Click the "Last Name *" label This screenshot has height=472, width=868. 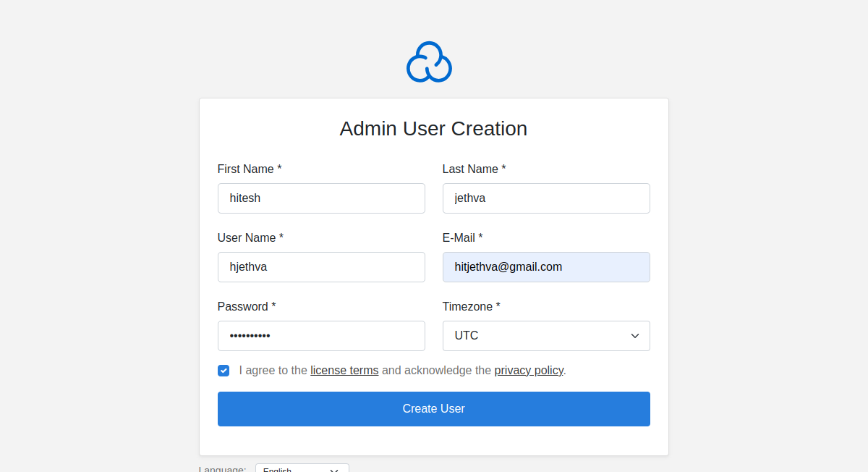474,169
